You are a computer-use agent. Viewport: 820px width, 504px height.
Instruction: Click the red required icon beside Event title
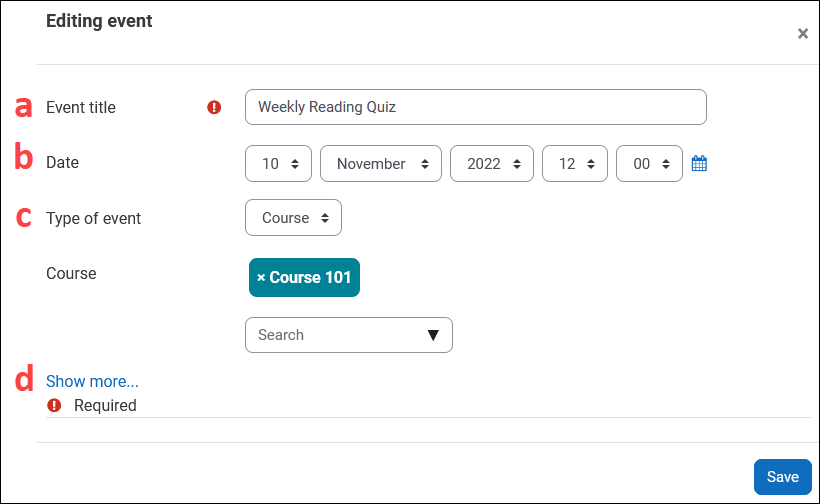214,107
